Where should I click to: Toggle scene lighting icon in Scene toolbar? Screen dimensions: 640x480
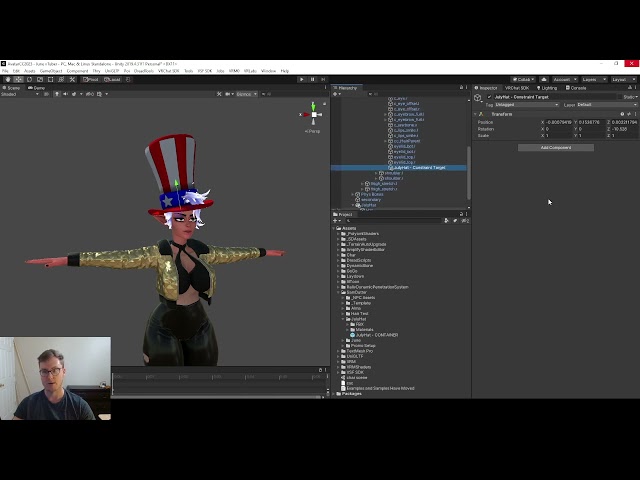(x=57, y=94)
